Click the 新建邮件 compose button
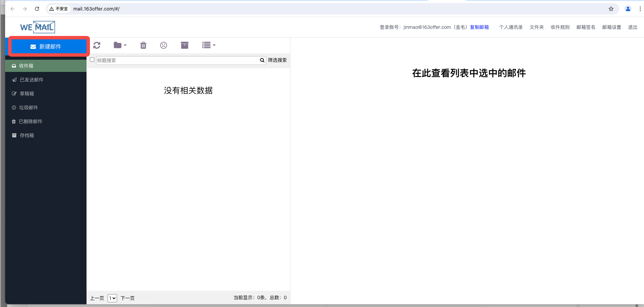 pyautogui.click(x=49, y=46)
